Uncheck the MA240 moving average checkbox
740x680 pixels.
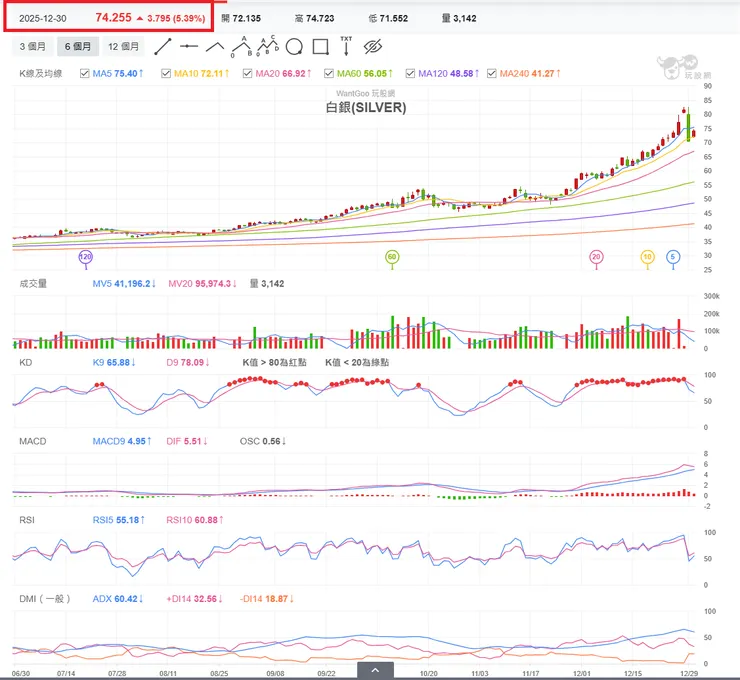tap(492, 74)
